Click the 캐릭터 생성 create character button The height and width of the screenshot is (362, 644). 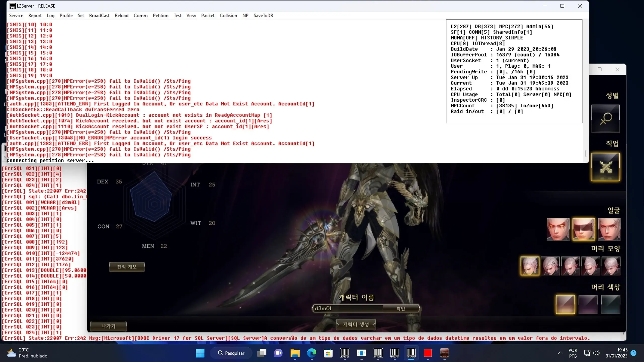(356, 324)
